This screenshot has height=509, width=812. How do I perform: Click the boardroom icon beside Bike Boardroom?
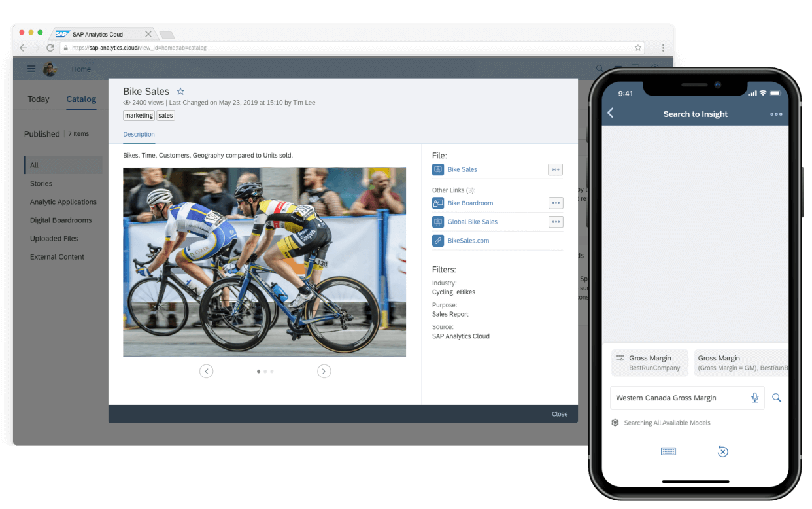click(x=438, y=203)
